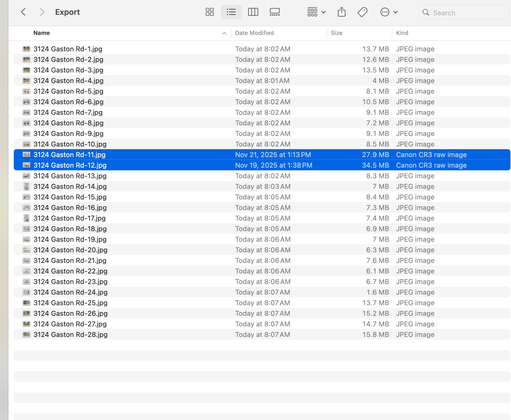Viewport: 511px width, 420px height.
Task: Select file name 3124 Gaston Rd-24.jpg
Action: click(70, 292)
